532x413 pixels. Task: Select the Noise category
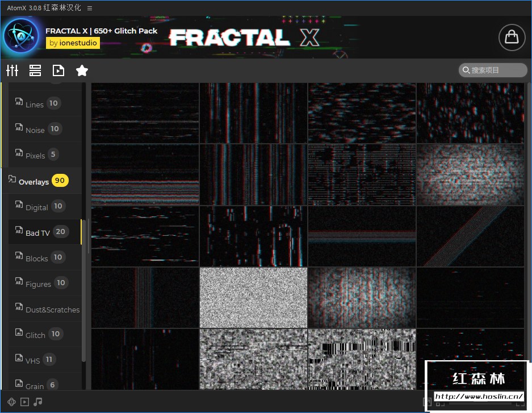[45, 129]
